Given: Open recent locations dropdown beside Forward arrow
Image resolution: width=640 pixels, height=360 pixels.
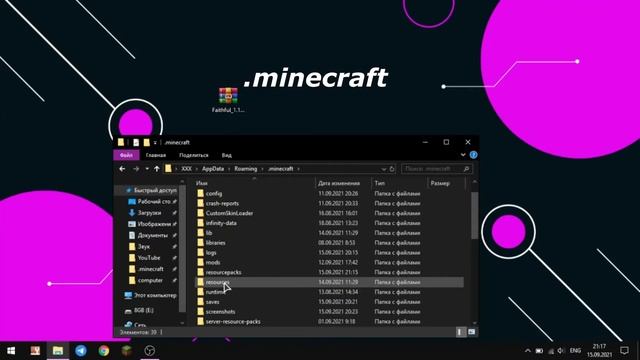Looking at the screenshot, I should pos(147,169).
